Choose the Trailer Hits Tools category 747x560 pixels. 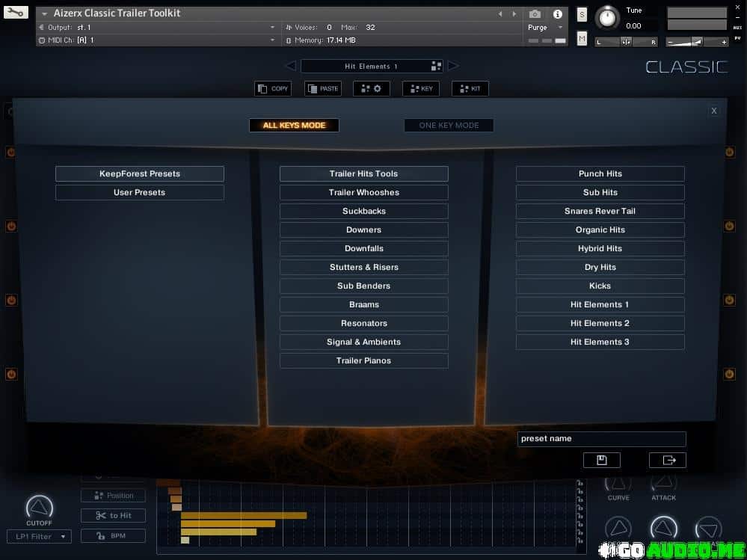tap(364, 173)
